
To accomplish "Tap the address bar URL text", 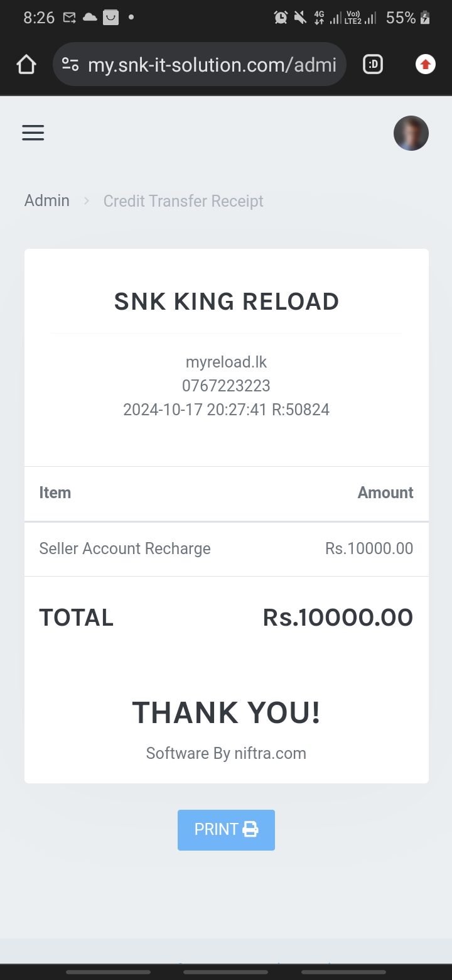I will [212, 65].
